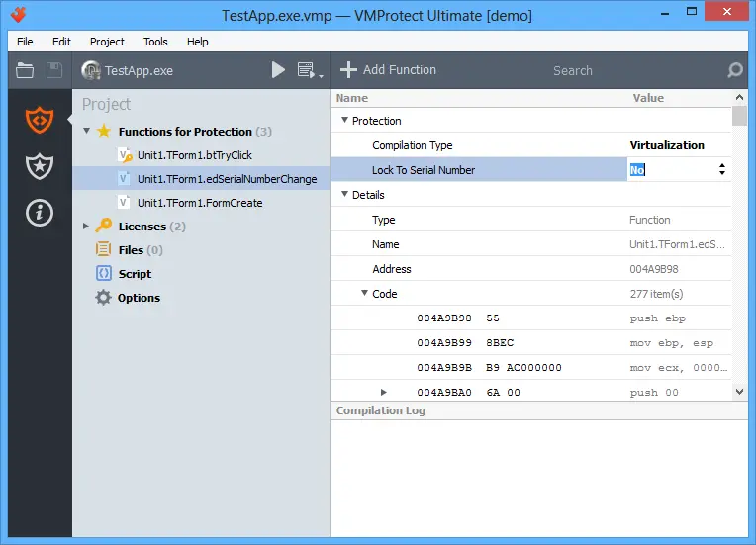Open the Edit menu
Image resolution: width=756 pixels, height=545 pixels.
point(61,42)
